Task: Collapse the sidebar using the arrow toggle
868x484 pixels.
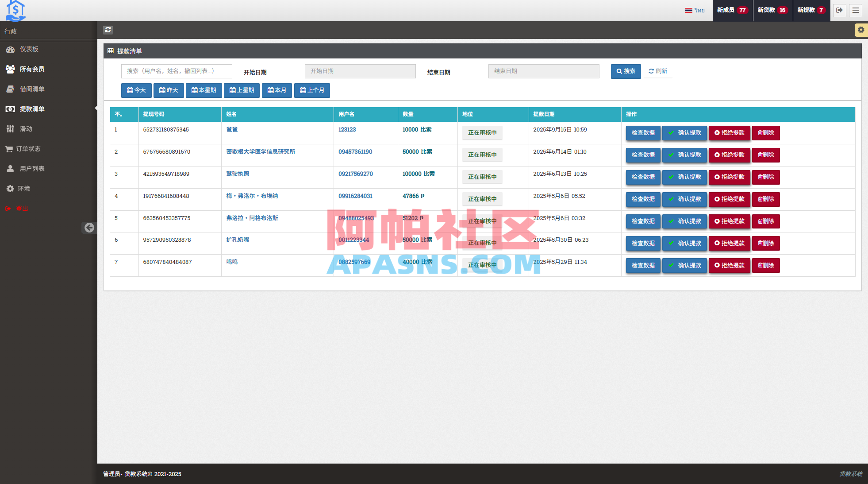Action: [90, 228]
